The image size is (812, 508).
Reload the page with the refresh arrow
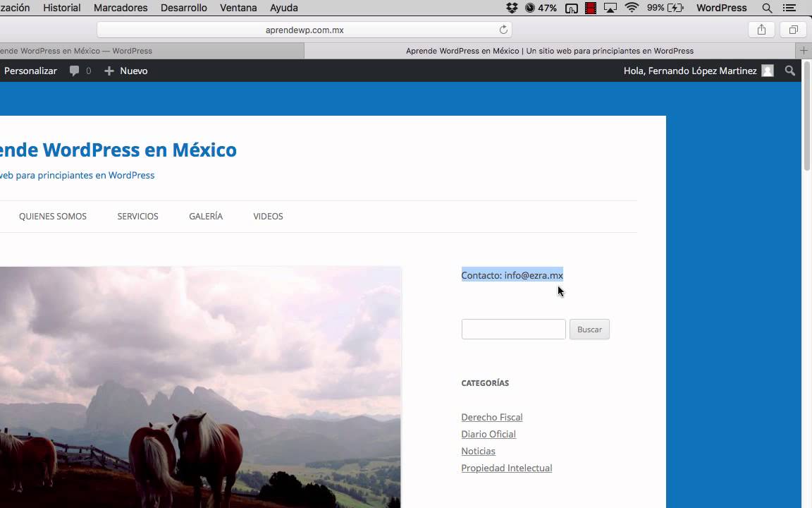[503, 30]
